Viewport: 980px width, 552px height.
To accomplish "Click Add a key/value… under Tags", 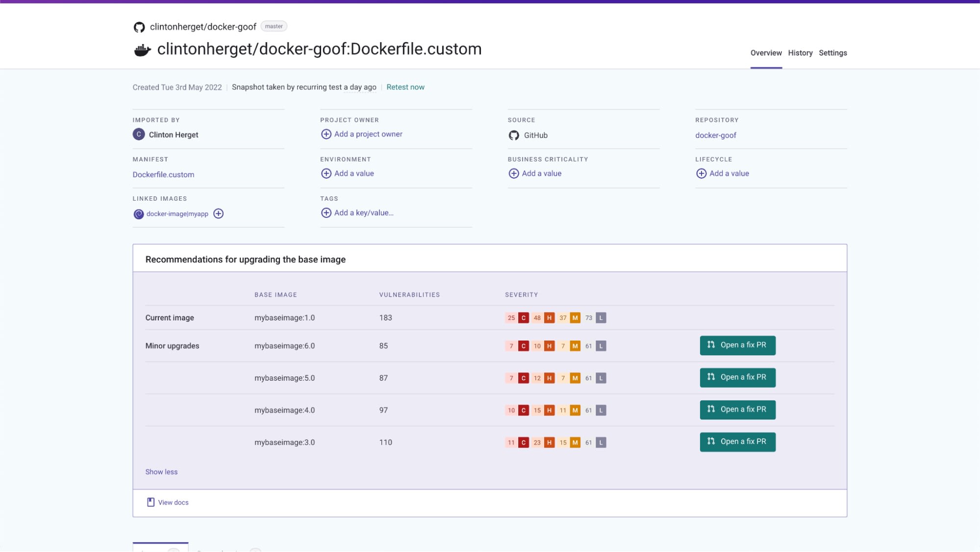I will click(x=364, y=212).
